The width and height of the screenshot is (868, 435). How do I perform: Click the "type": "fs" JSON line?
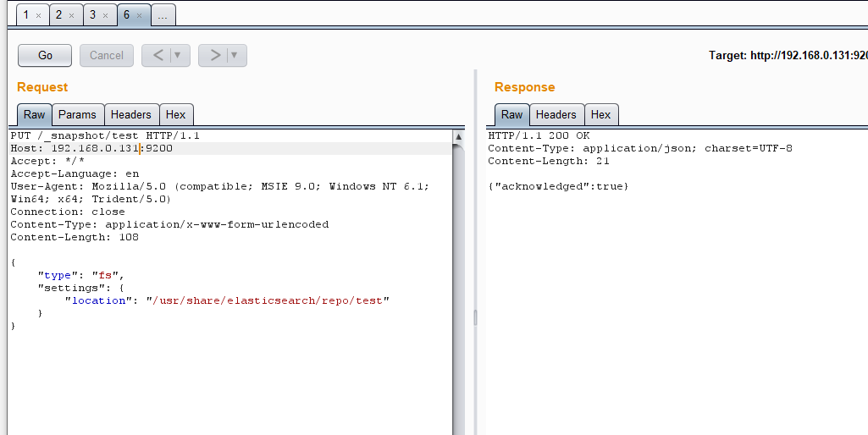(81, 276)
